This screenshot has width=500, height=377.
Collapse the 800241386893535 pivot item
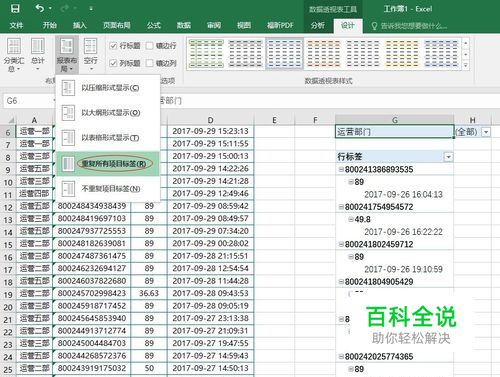[x=341, y=169]
